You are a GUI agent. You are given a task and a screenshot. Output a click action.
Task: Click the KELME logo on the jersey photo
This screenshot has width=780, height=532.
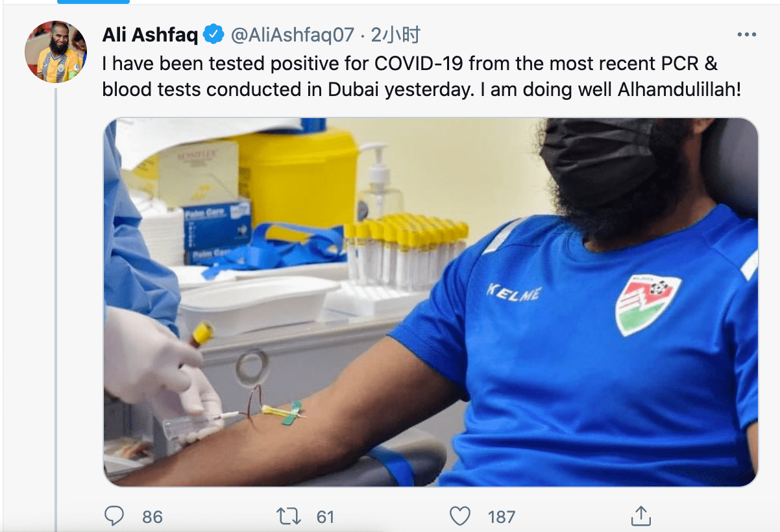pyautogui.click(x=514, y=293)
